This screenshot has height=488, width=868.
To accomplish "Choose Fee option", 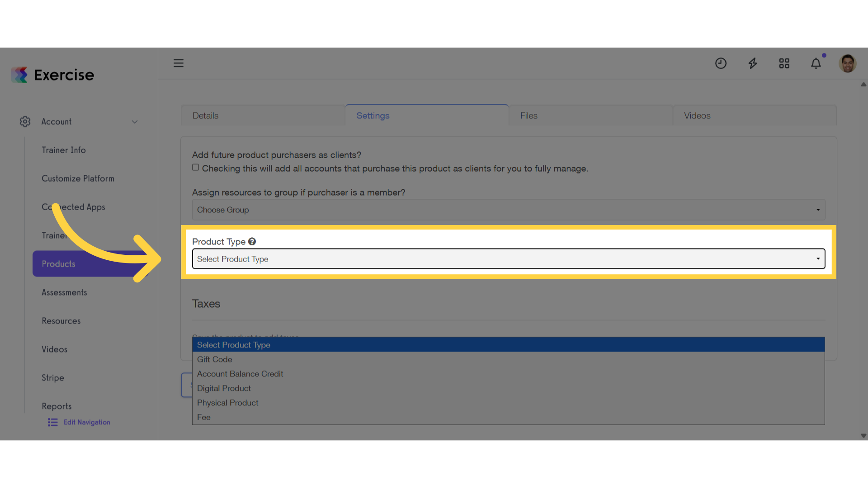I will 509,417.
